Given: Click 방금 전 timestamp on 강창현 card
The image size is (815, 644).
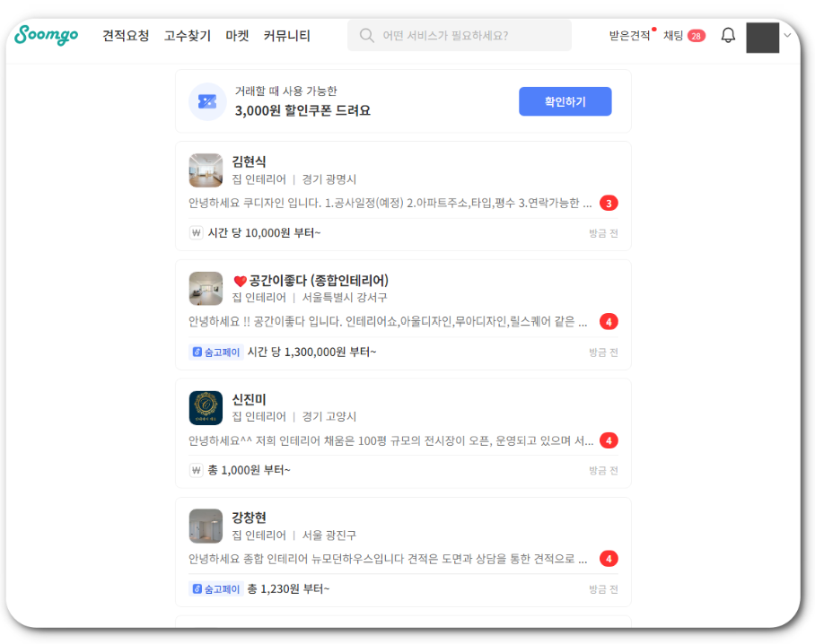Looking at the screenshot, I should tap(603, 589).
